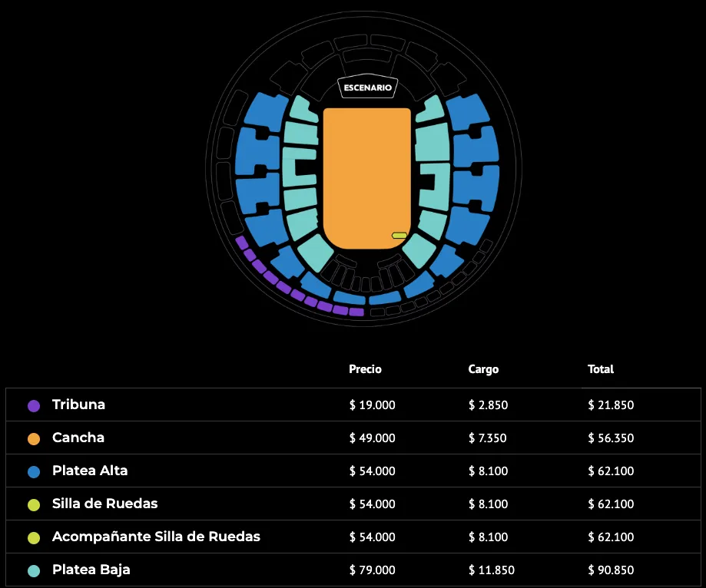The image size is (706, 588).
Task: Click the Cargo column header
Action: pos(483,369)
